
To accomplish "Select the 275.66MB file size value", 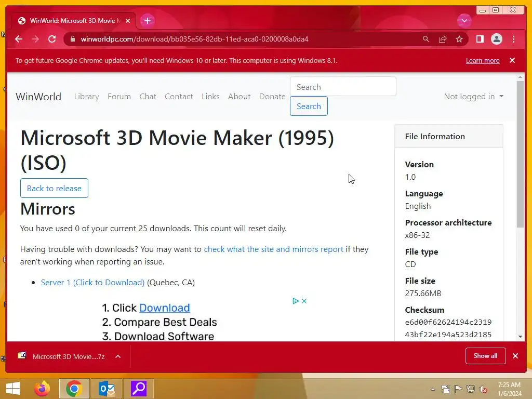I will pos(423,293).
